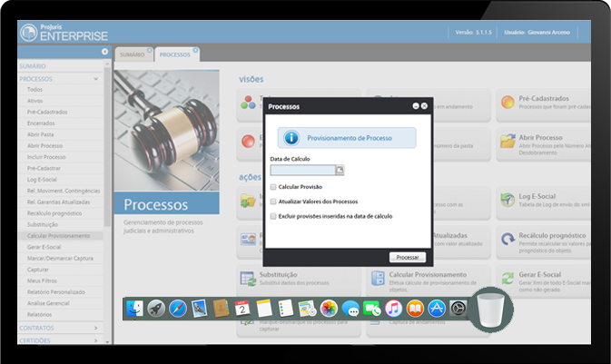Click the gavel Processos thumbnail image
Screen dimensions: 611x364
pos(167,131)
